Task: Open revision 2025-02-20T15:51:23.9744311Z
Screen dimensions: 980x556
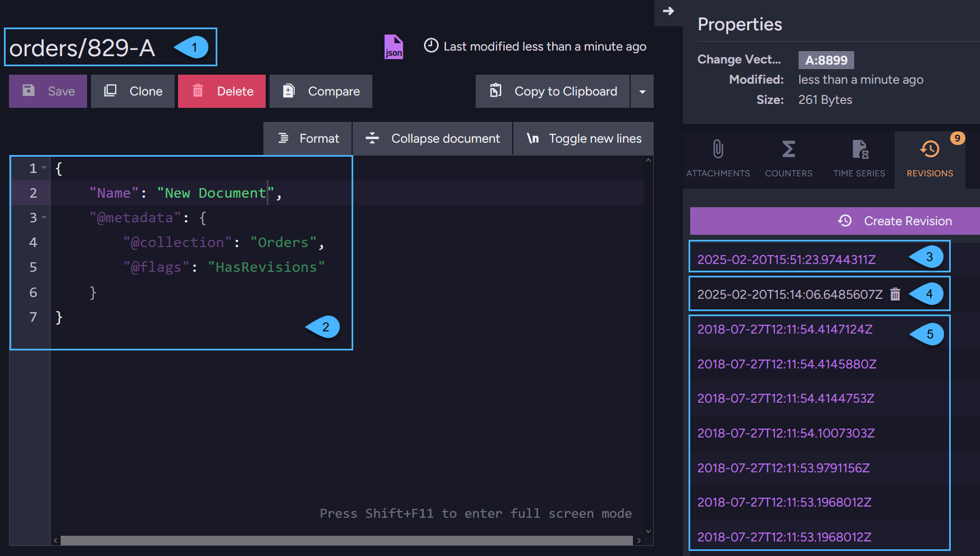Action: click(x=786, y=259)
